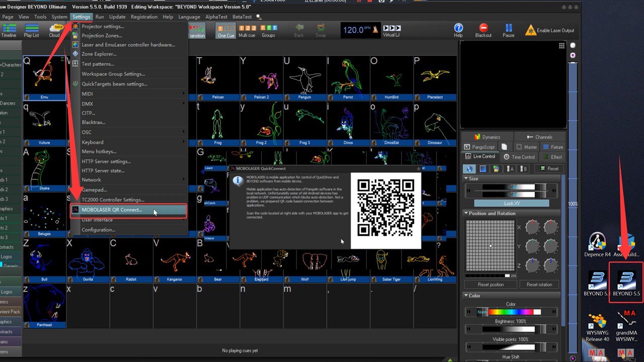Open Help via the question mark icon
The width and height of the screenshot is (644, 362).
tap(458, 28)
